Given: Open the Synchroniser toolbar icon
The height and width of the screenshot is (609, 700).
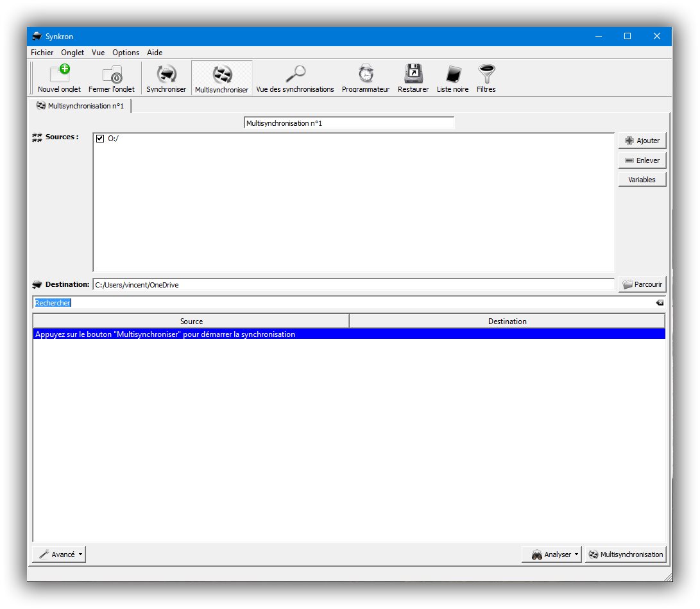Looking at the screenshot, I should point(166,74).
